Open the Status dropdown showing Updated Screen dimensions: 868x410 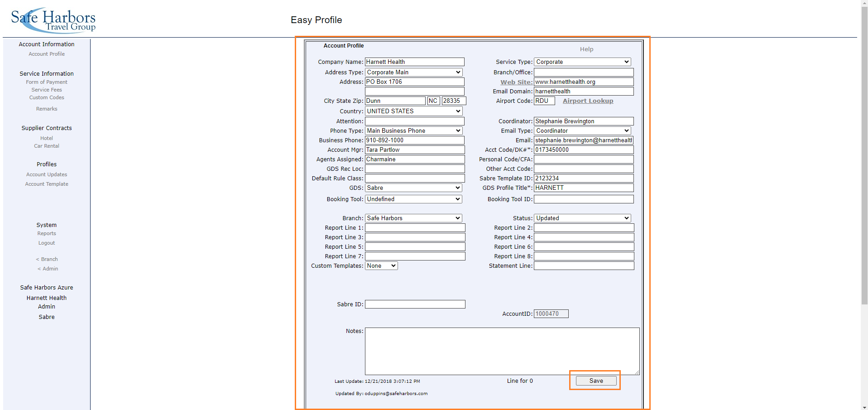(583, 218)
